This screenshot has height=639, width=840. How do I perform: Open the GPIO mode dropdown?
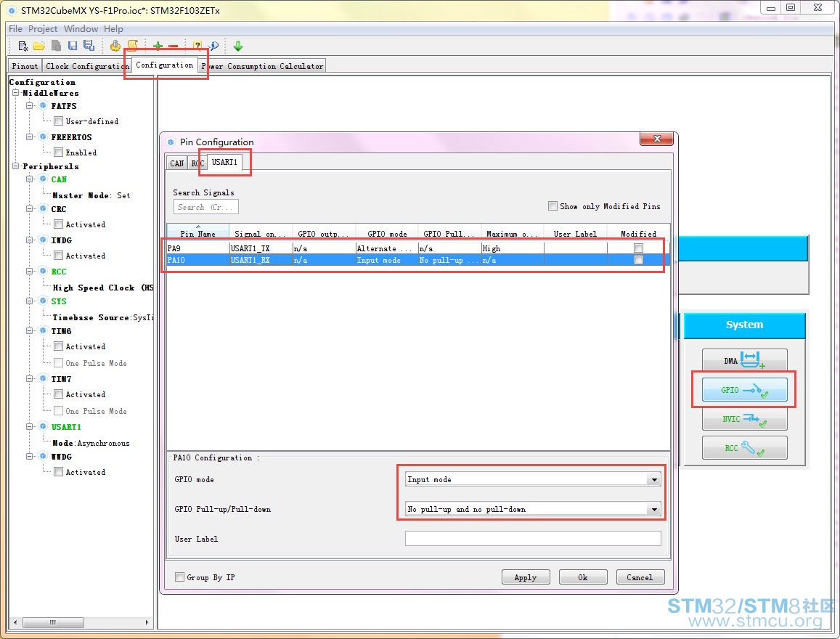point(654,479)
